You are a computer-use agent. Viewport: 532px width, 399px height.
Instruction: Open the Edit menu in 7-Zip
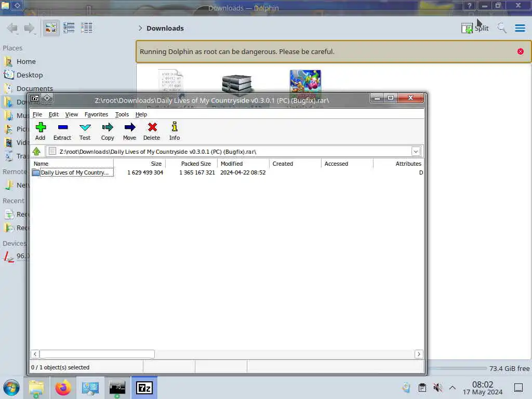54,114
